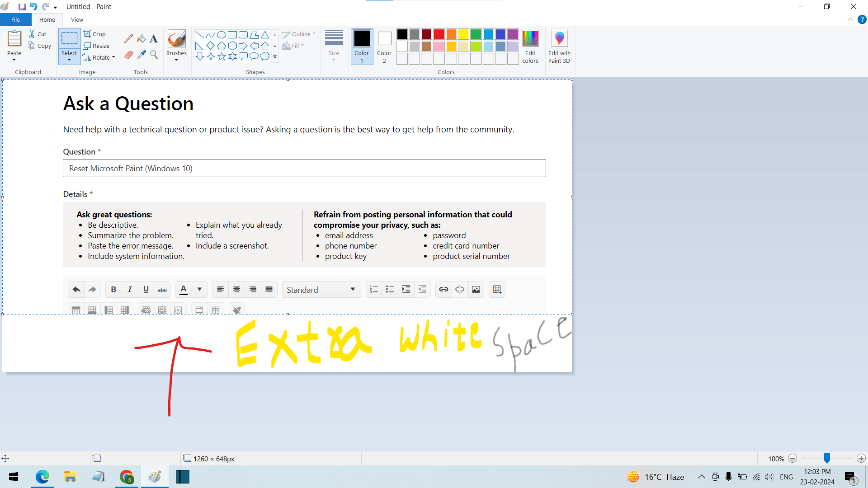Toggle Color 1 as active color

click(362, 47)
